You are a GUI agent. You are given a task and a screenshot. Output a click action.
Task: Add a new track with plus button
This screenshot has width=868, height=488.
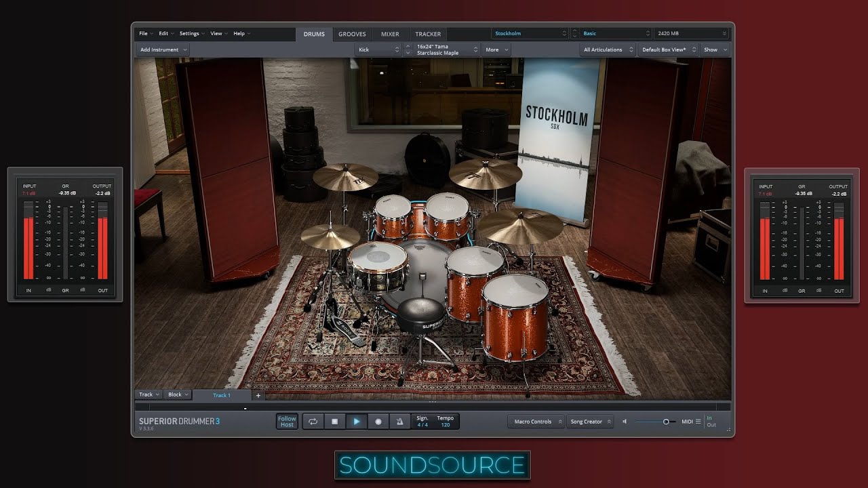point(258,395)
